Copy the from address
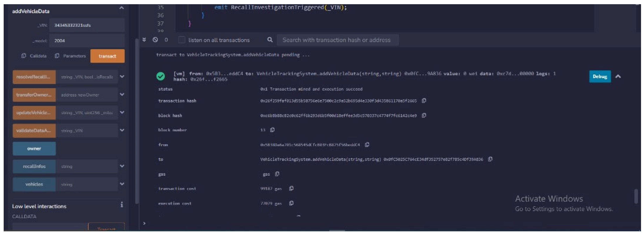Image resolution: width=644 pixels, height=235 pixels. click(367, 144)
